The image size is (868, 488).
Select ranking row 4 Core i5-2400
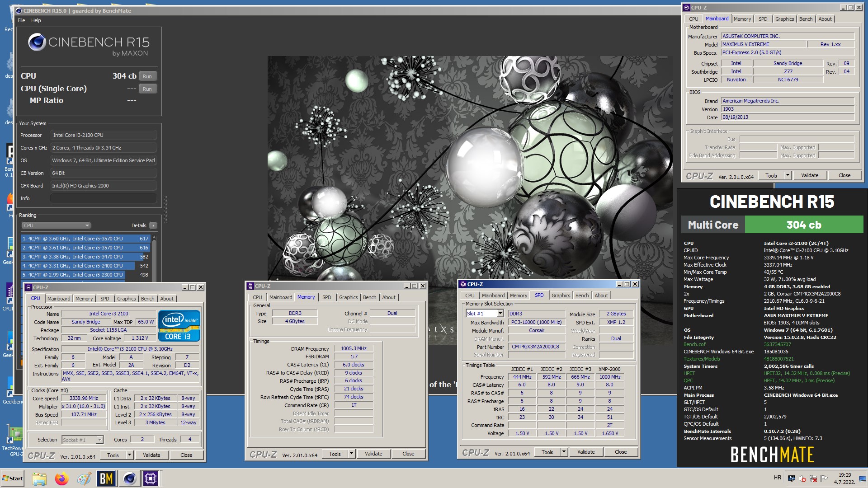[x=85, y=266]
